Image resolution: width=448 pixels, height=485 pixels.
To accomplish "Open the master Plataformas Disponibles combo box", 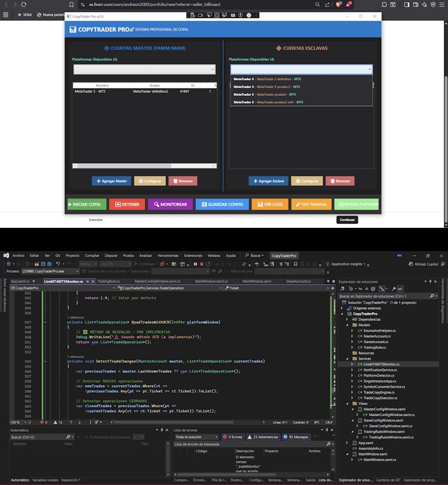I will tap(144, 69).
